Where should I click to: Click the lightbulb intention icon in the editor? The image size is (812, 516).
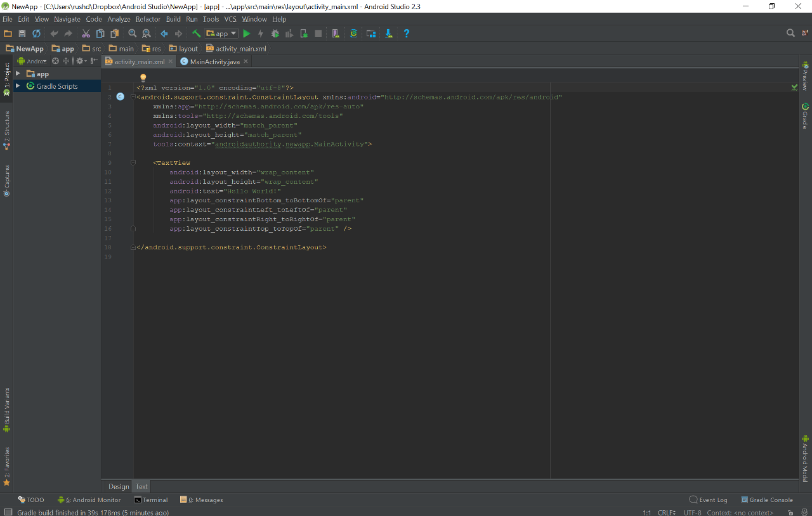tap(143, 78)
